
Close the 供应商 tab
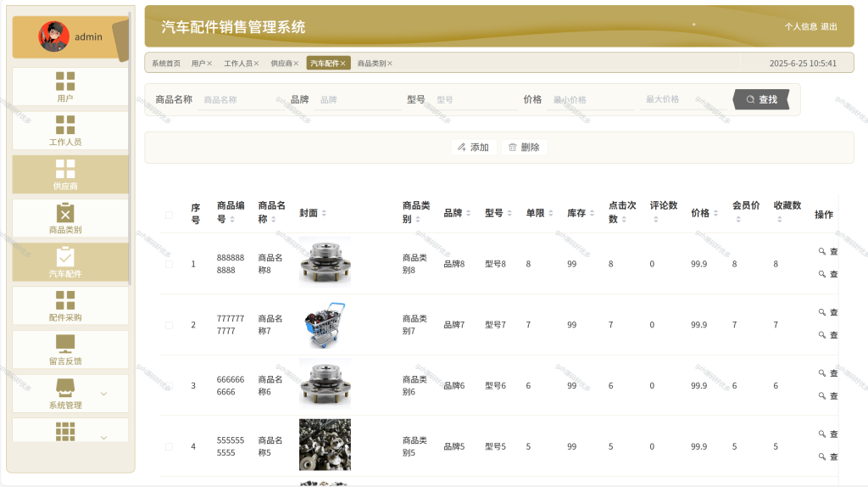(296, 64)
